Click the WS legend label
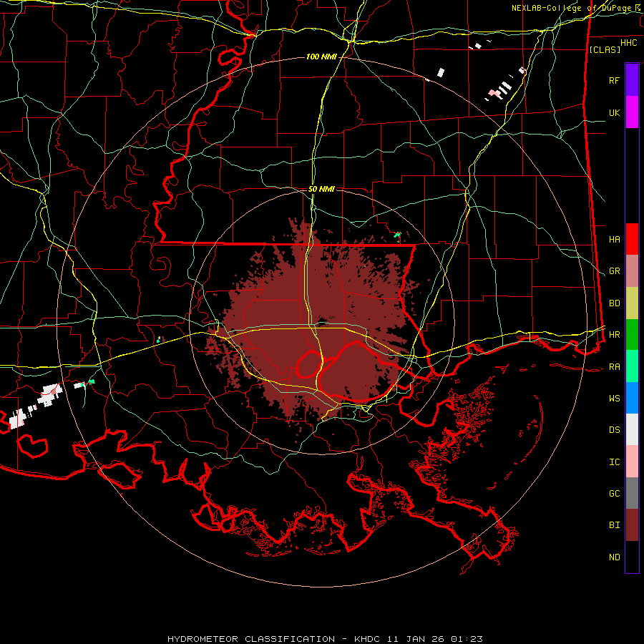The image size is (644, 644). [x=614, y=399]
